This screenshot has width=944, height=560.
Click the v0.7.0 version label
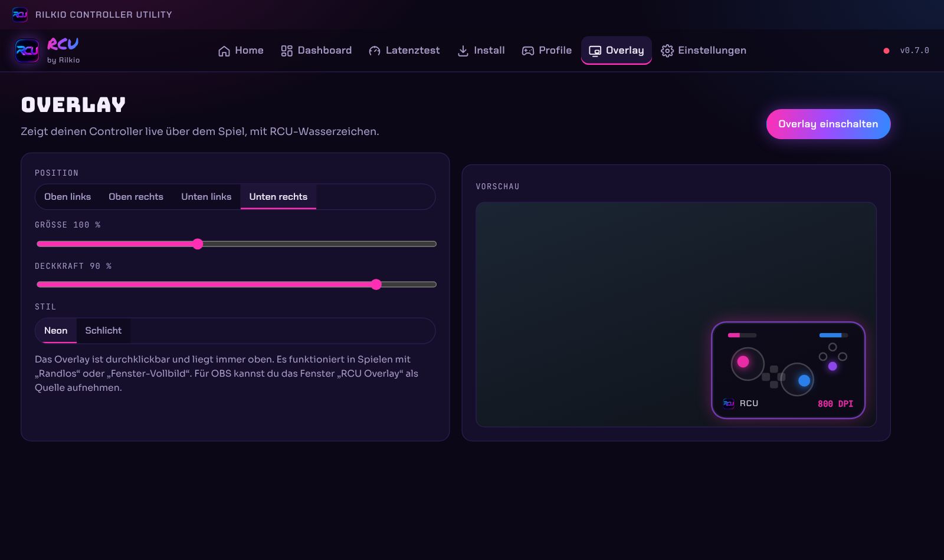914,51
